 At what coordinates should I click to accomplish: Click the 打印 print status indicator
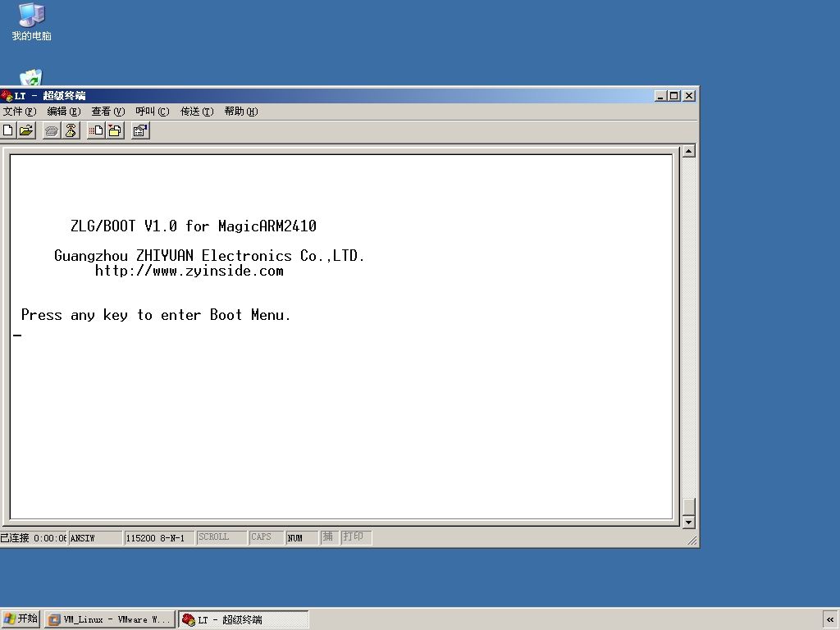[356, 537]
